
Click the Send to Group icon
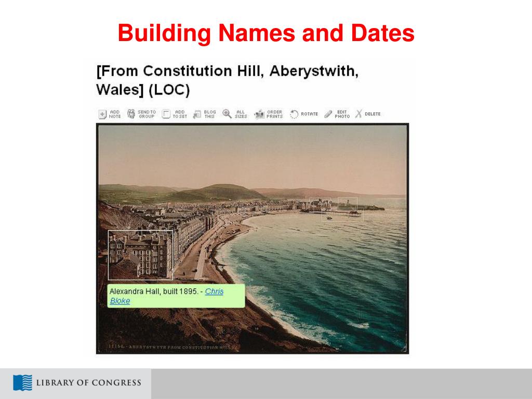[131, 114]
